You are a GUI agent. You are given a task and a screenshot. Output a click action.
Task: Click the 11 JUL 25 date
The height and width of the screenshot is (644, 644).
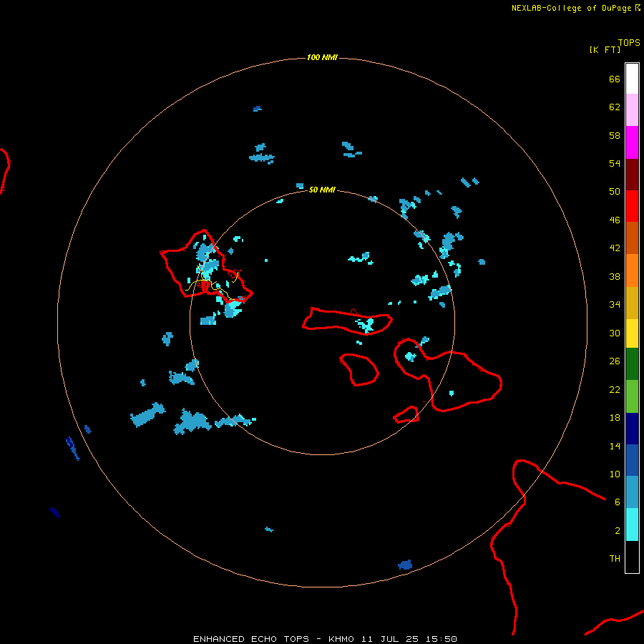[390, 639]
